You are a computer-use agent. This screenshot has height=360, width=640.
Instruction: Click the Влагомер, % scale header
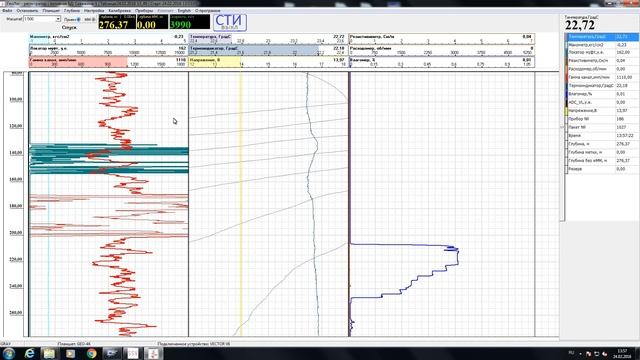click(442, 62)
